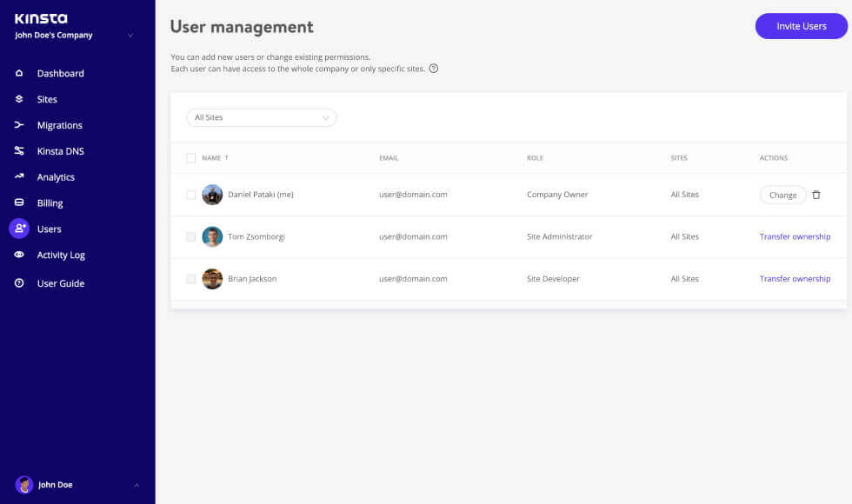Open the help tooltip next to the description

(431, 69)
